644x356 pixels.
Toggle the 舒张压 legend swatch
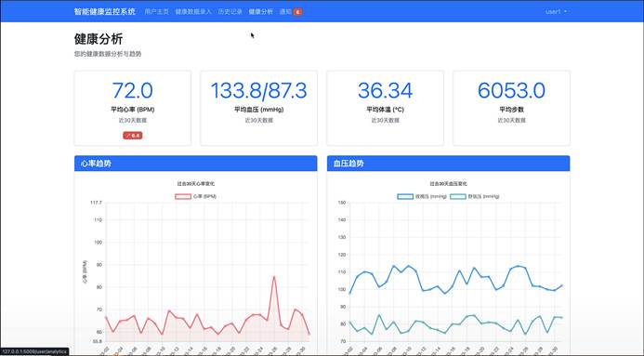(x=458, y=196)
